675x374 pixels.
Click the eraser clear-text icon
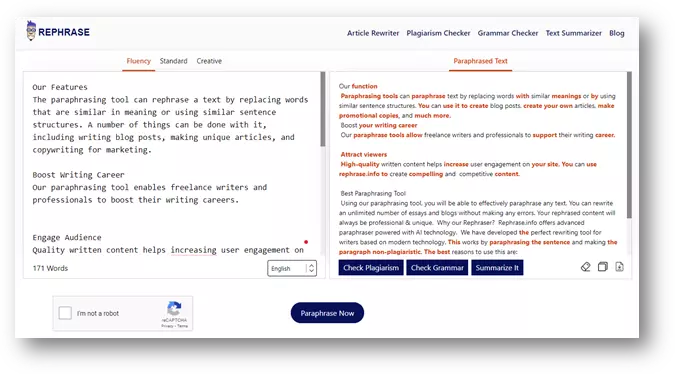(585, 267)
